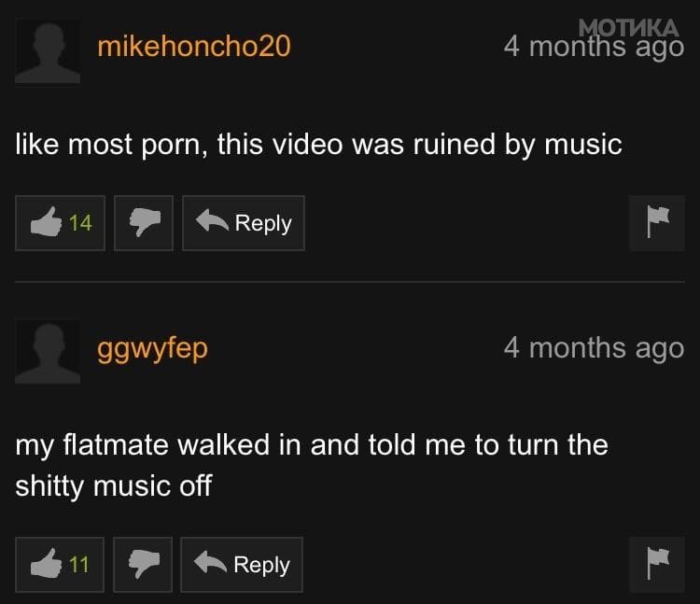The image size is (700, 604).
Task: Click the timestamp on mikehoncho20's comment
Action: (594, 47)
